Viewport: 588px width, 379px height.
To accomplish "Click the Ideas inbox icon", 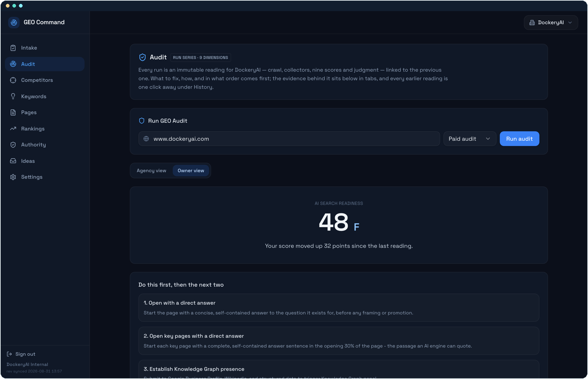I will 13,161.
